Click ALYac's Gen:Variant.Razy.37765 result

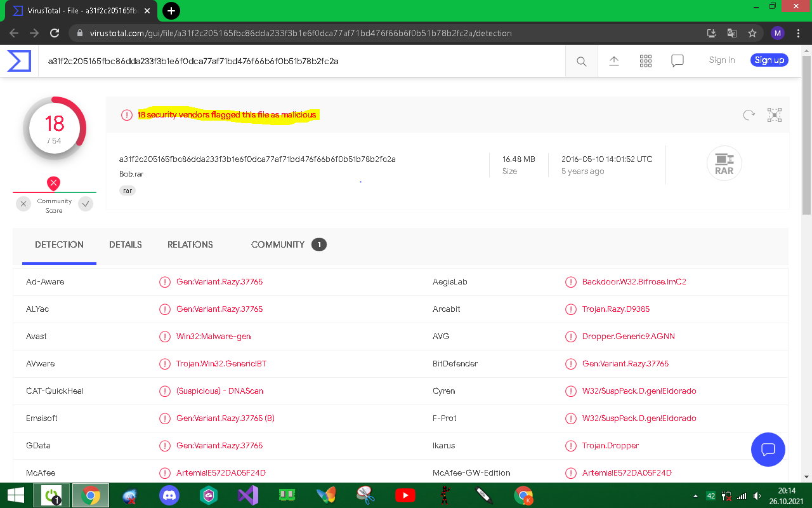(x=219, y=309)
